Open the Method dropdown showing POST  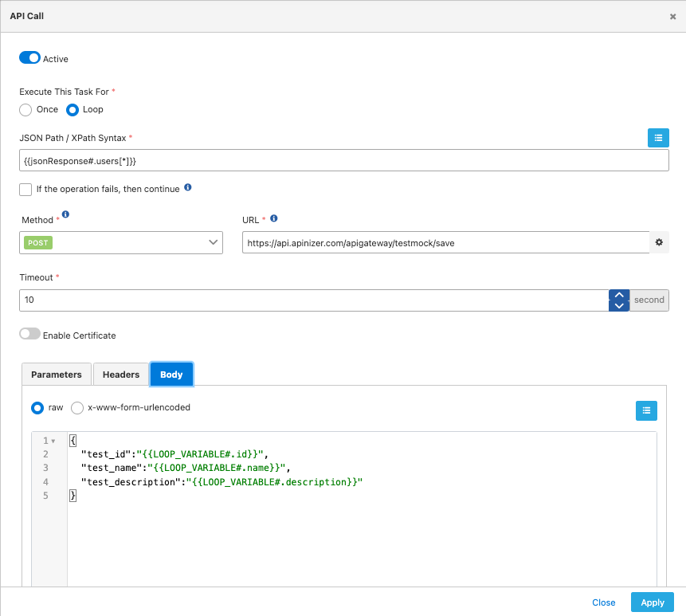tap(121, 242)
